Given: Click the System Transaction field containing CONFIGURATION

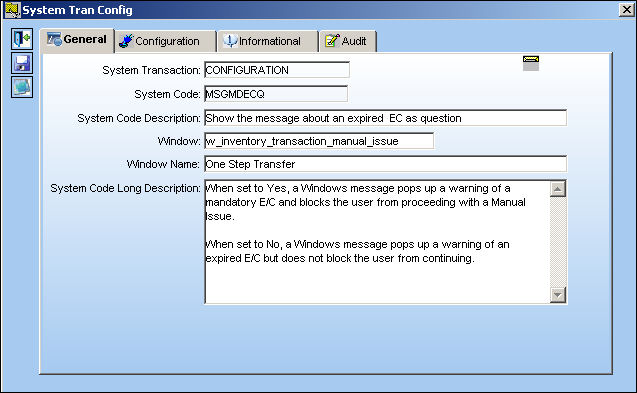Looking at the screenshot, I should (277, 70).
